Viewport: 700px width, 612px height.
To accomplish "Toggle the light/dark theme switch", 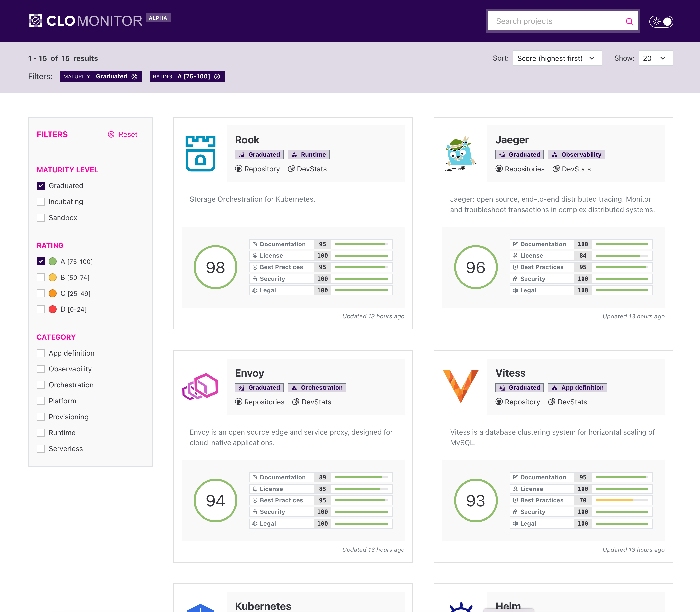I will click(661, 21).
